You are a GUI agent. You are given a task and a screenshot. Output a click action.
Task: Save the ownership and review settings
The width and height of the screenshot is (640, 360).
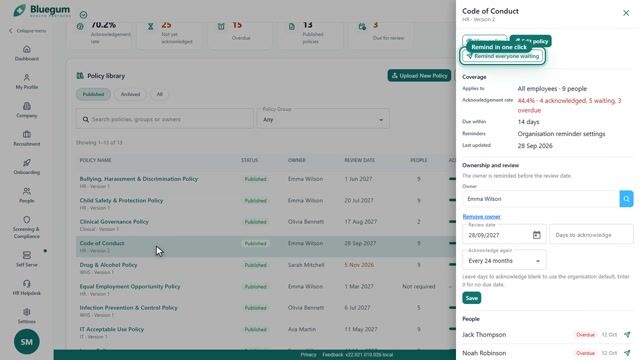(471, 298)
